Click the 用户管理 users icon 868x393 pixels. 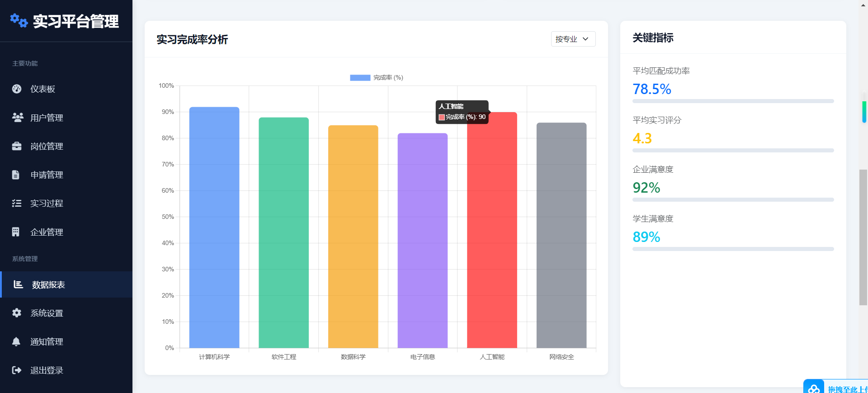click(x=18, y=117)
